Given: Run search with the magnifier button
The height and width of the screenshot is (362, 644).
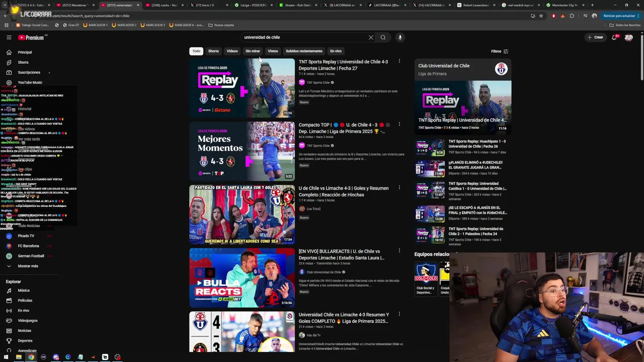Looking at the screenshot, I should click(x=383, y=37).
